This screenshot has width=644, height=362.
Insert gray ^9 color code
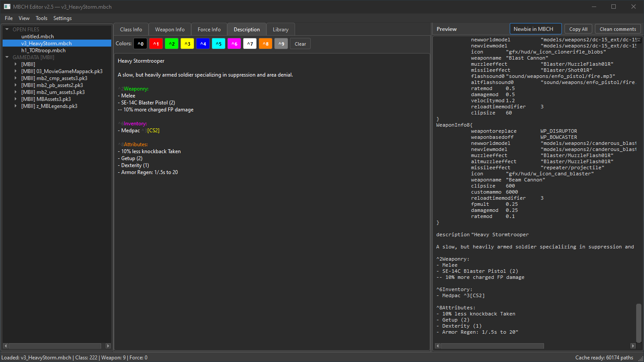[x=281, y=44]
